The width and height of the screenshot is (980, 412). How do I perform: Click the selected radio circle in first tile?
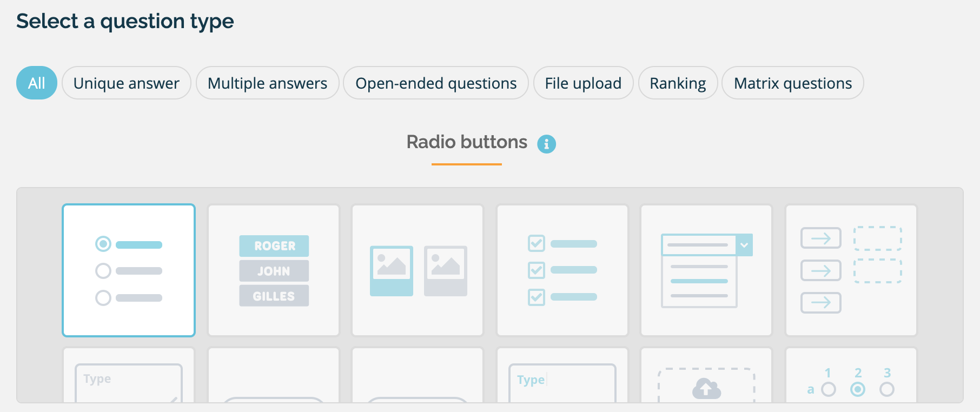coord(103,244)
